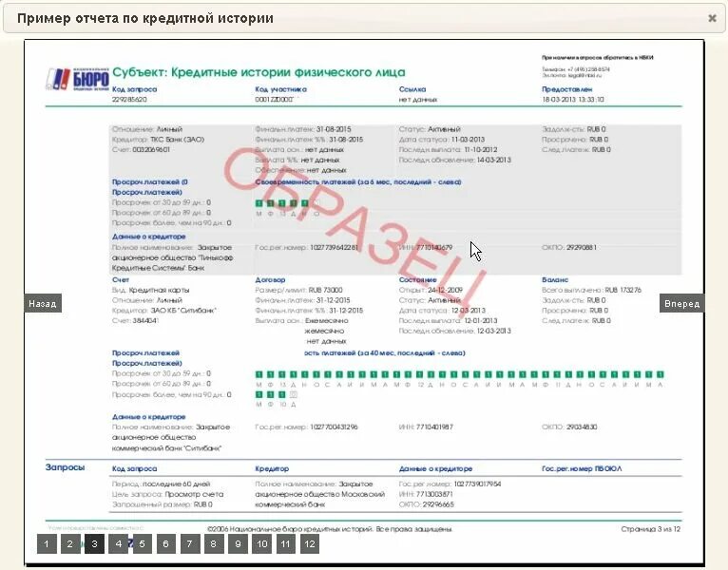The image size is (728, 570).
Task: Open page 1 of the report
Action: tap(47, 544)
